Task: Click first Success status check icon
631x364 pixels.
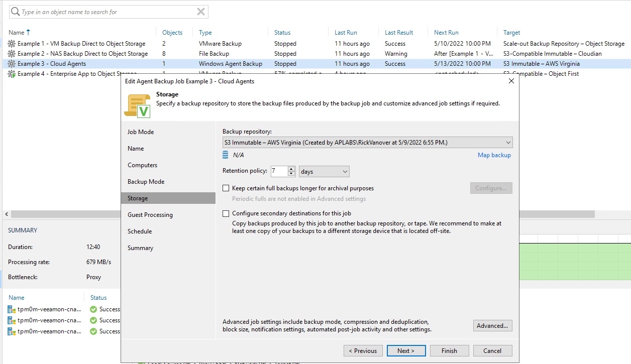Action: (x=93, y=309)
